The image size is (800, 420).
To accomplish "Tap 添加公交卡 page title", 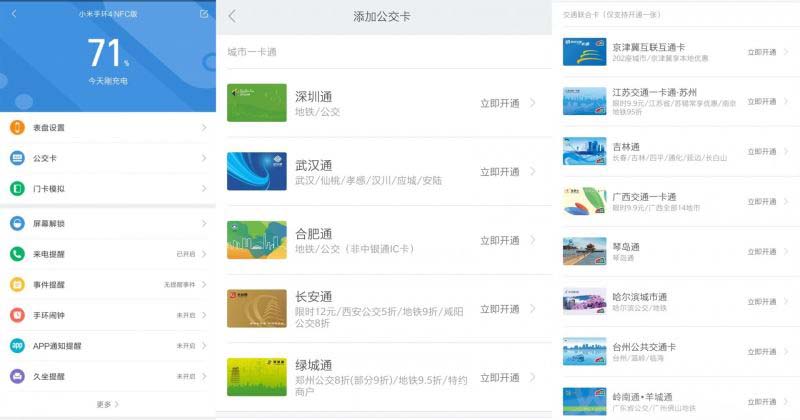I will click(x=382, y=16).
